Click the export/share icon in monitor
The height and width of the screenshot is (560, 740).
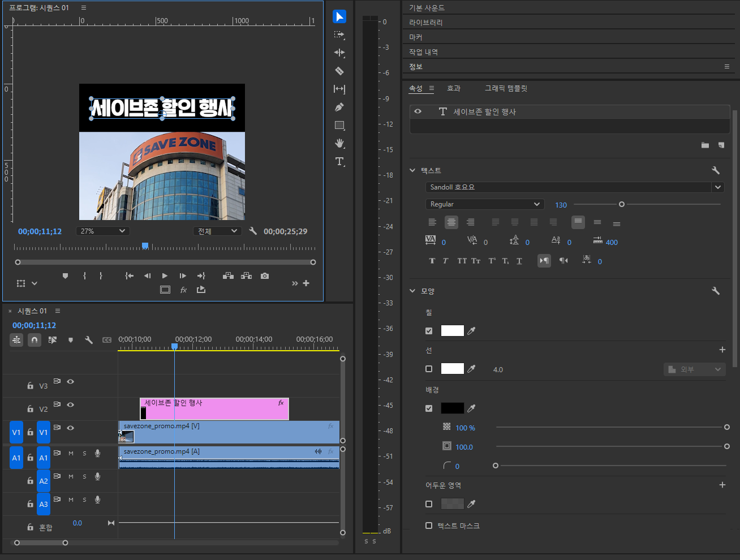(201, 290)
